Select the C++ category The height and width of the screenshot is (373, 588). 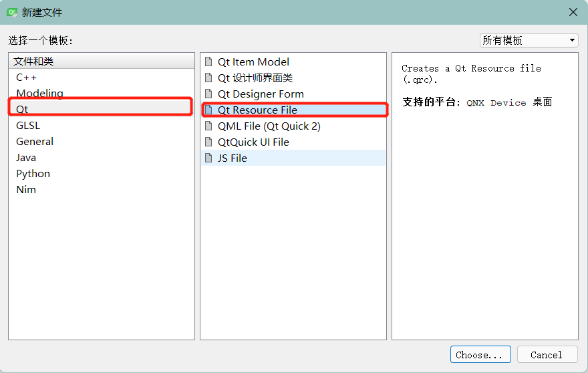click(x=102, y=78)
